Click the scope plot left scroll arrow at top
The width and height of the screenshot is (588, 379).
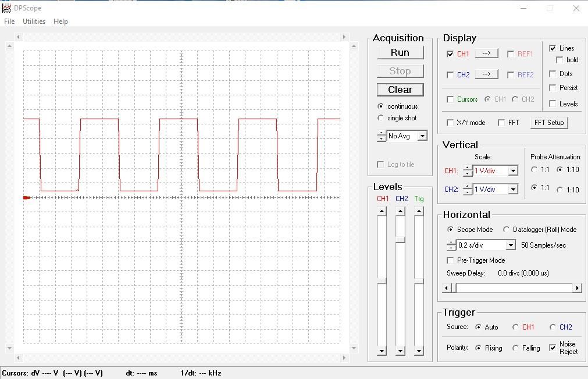(18, 37)
